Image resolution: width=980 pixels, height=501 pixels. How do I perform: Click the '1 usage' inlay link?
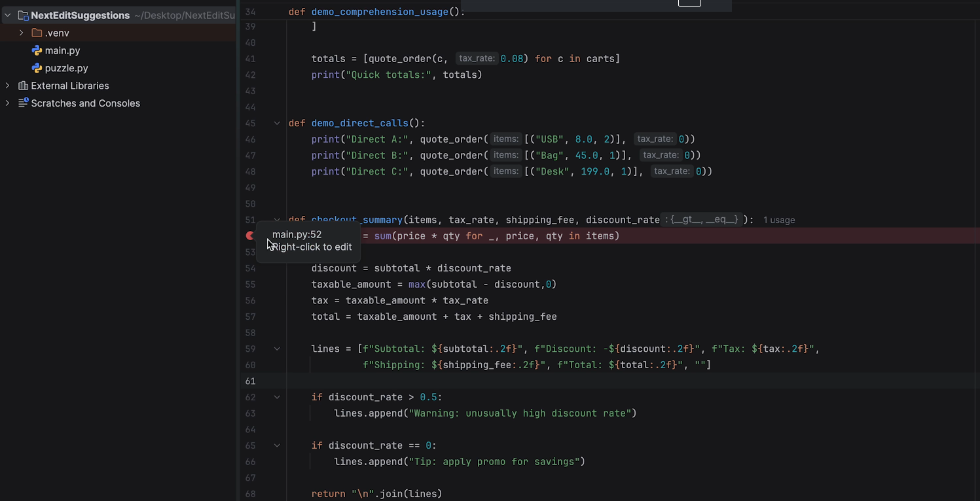point(779,220)
